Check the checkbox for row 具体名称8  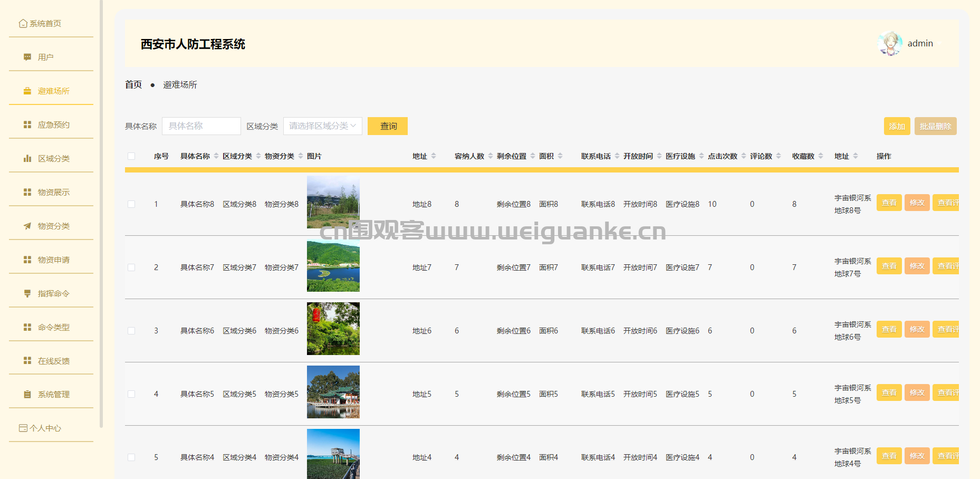pyautogui.click(x=131, y=204)
